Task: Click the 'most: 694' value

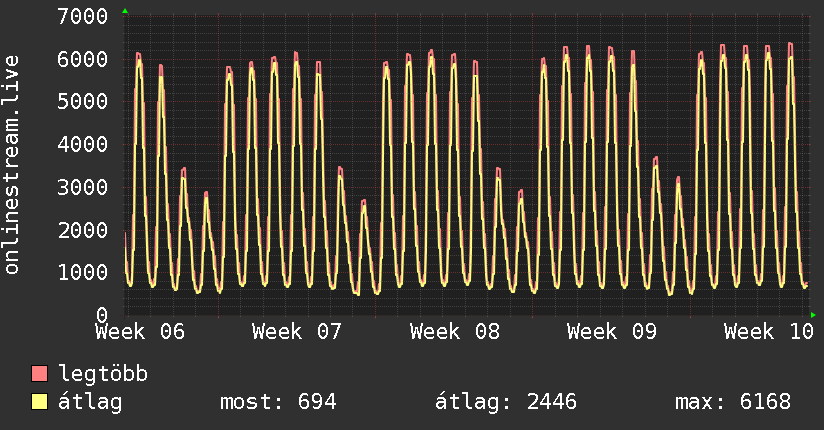Action: point(278,402)
